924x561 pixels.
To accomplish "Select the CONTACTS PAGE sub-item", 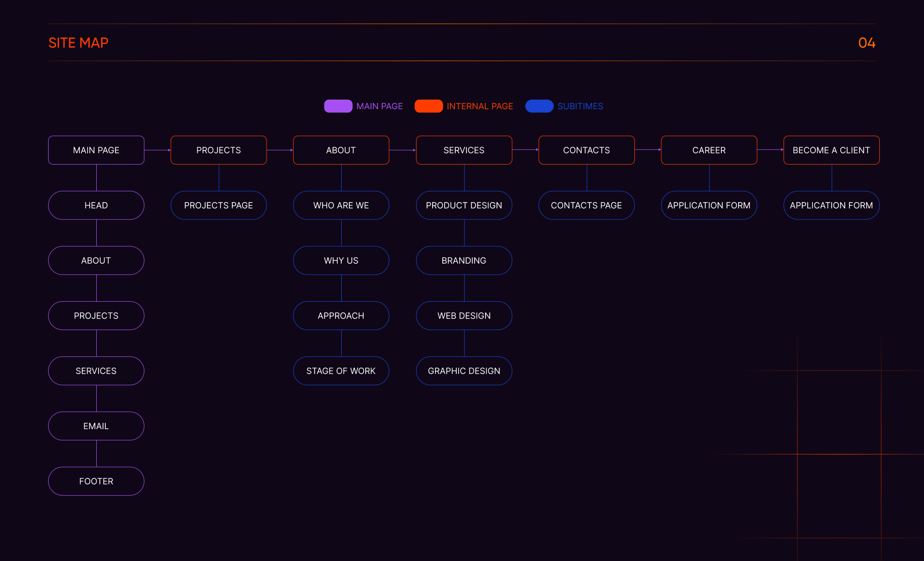I will coord(586,205).
